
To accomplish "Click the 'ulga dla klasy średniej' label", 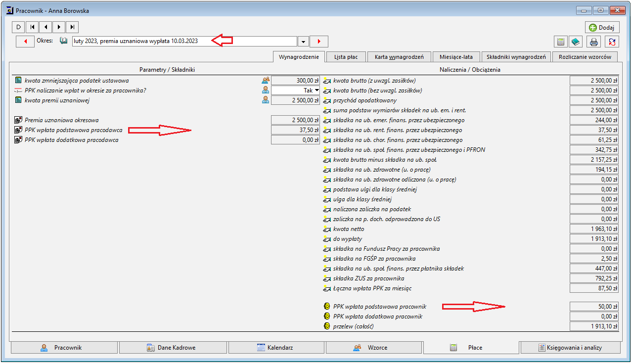I will (362, 199).
